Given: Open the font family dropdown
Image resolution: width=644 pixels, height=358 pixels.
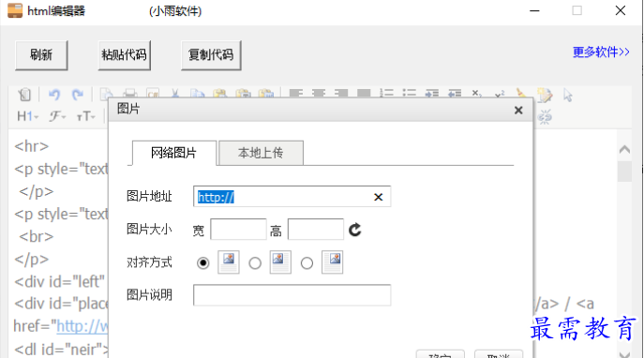Looking at the screenshot, I should 57,116.
